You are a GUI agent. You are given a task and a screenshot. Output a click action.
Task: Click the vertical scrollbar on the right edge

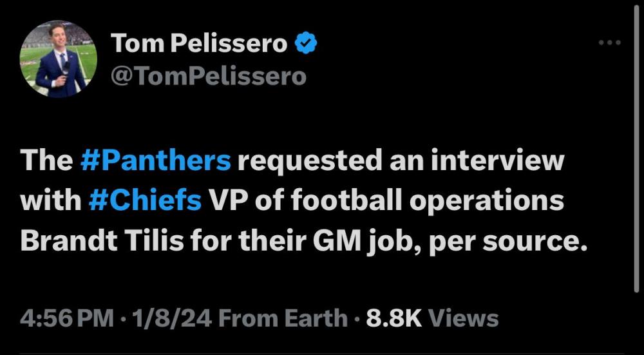(636, 161)
